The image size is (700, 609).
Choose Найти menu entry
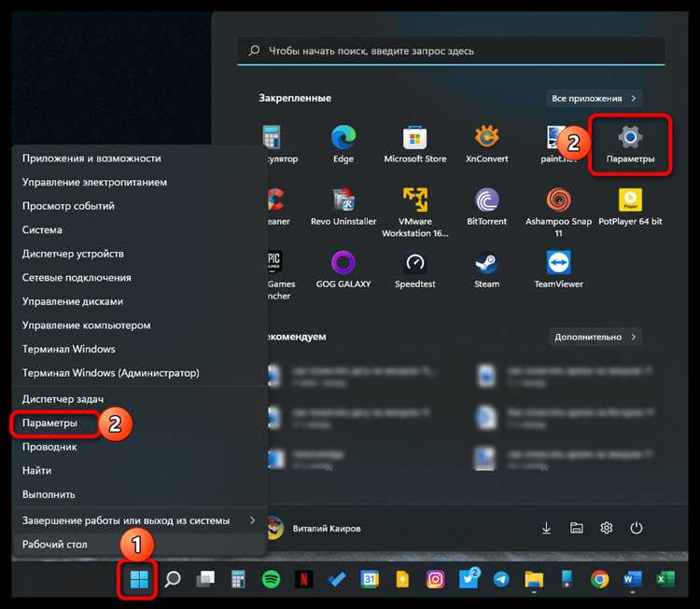(139, 470)
